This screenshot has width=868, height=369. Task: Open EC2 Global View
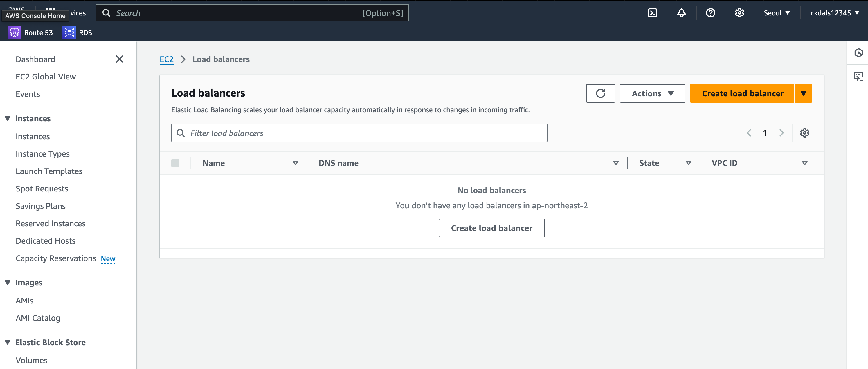tap(46, 76)
